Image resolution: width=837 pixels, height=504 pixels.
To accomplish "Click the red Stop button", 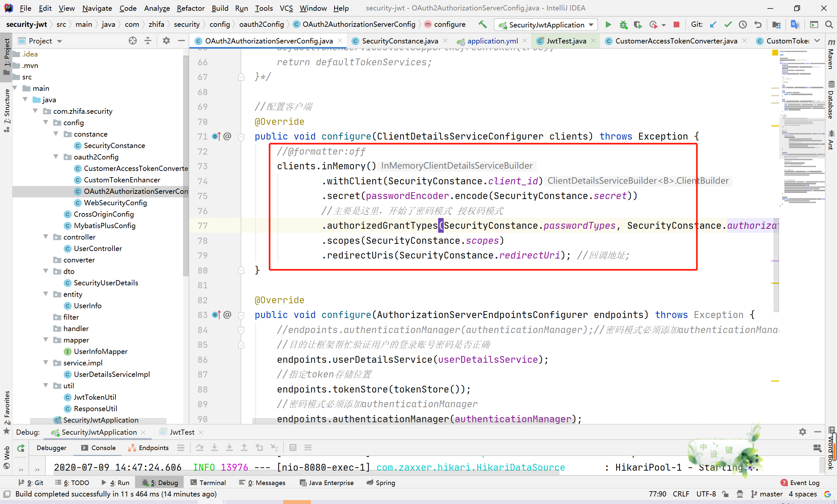I will 676,25.
